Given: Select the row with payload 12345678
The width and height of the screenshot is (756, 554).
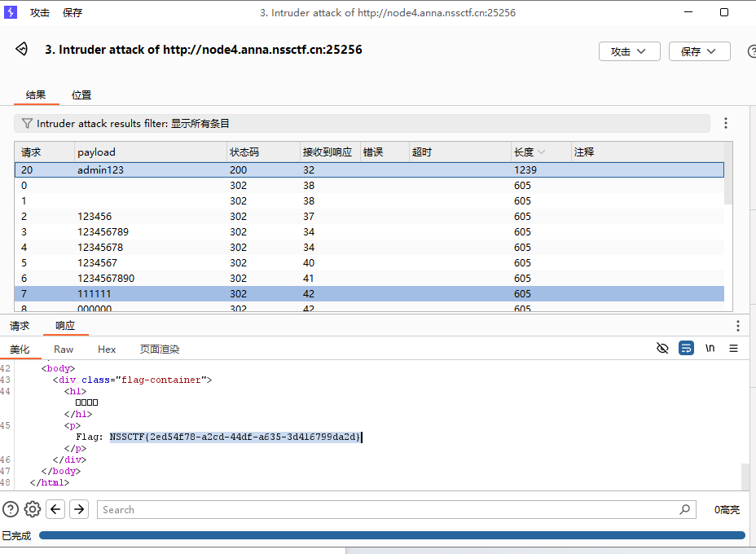Looking at the screenshot, I should [x=369, y=248].
